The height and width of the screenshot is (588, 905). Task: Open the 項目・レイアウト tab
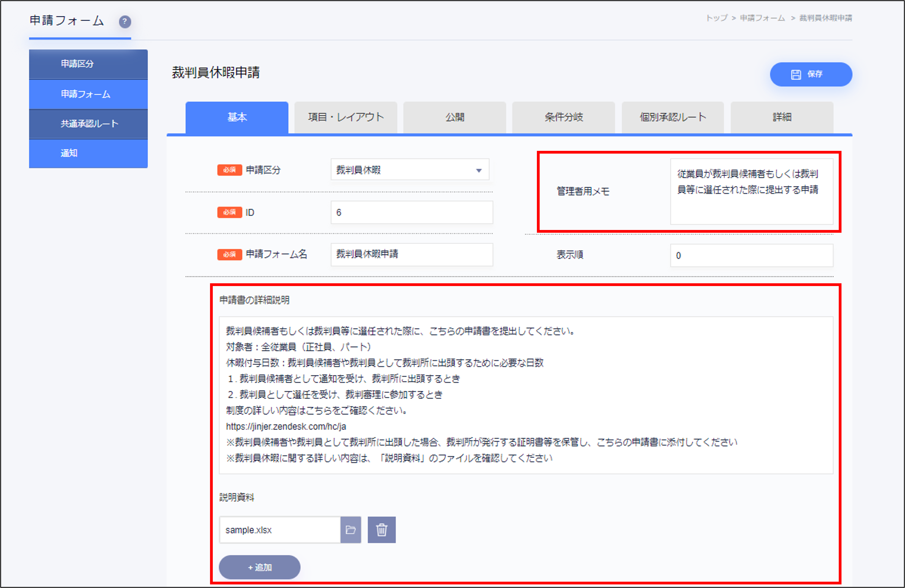pyautogui.click(x=346, y=117)
